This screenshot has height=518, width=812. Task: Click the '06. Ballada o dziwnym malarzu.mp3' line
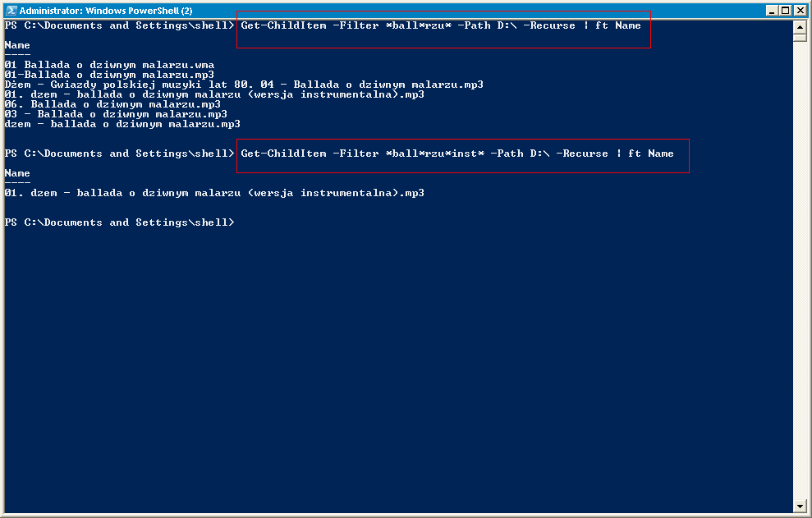point(112,104)
